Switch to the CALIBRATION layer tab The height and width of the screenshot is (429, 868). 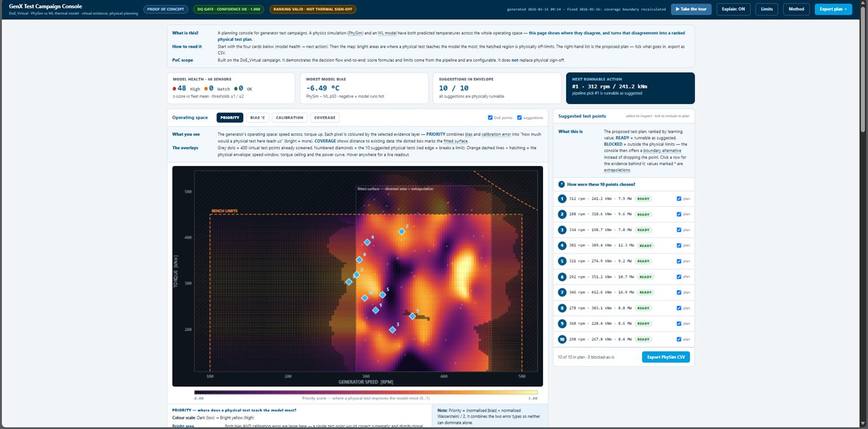click(289, 117)
